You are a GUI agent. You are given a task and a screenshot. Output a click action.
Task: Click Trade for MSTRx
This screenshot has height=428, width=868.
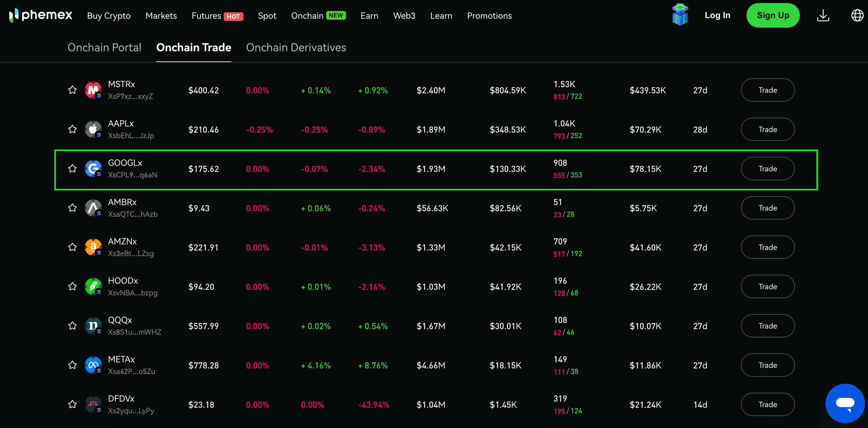(768, 90)
